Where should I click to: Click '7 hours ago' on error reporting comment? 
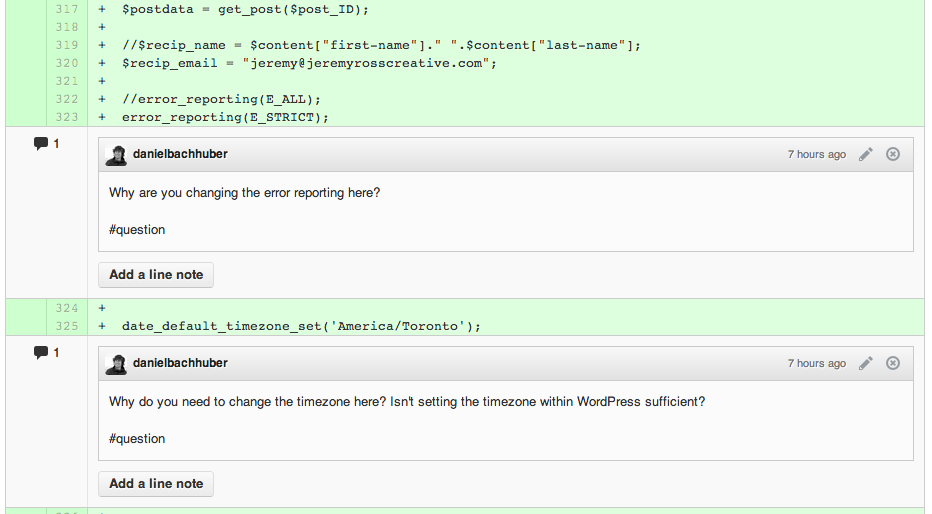pos(817,154)
